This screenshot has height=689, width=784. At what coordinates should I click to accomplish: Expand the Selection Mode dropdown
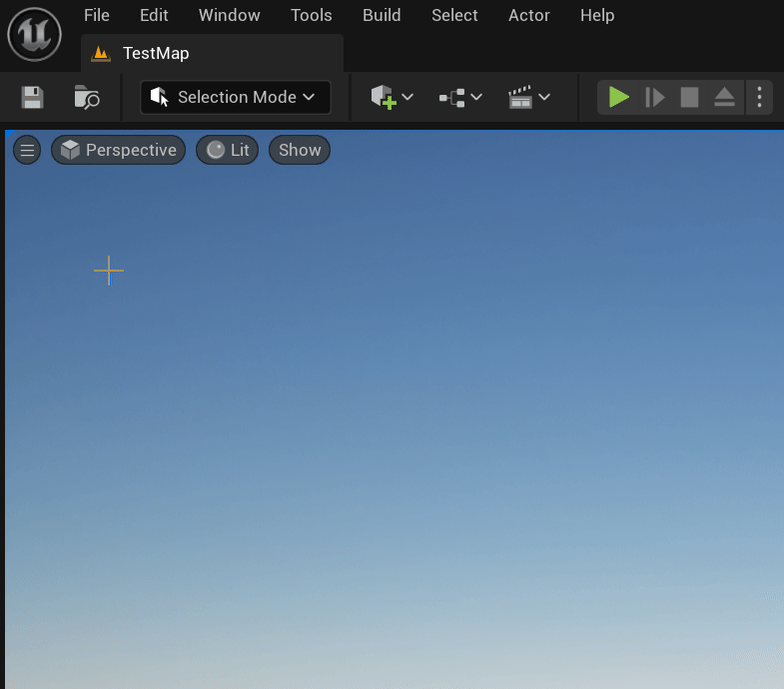[236, 97]
